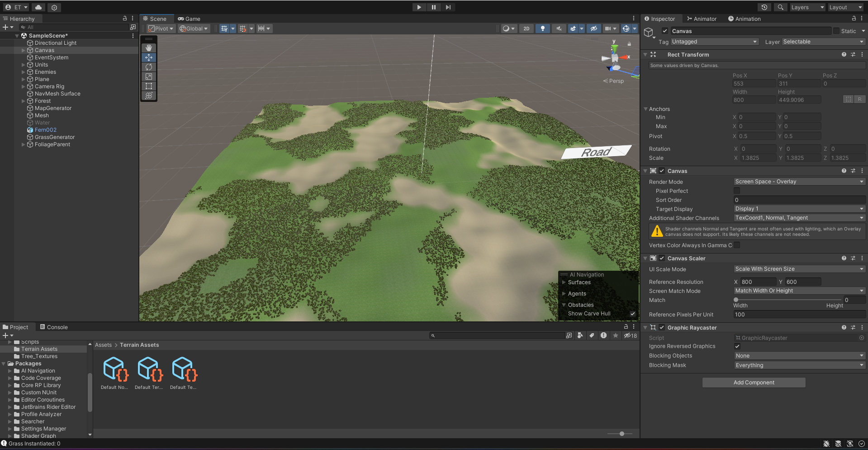The height and width of the screenshot is (450, 868).
Task: Select the View hand tool
Action: [148, 48]
